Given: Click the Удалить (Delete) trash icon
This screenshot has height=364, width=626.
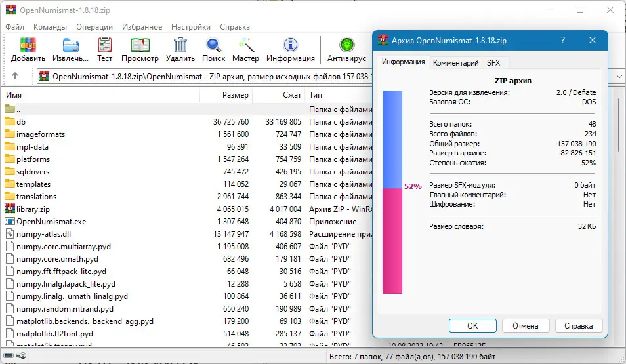Looking at the screenshot, I should point(180,45).
